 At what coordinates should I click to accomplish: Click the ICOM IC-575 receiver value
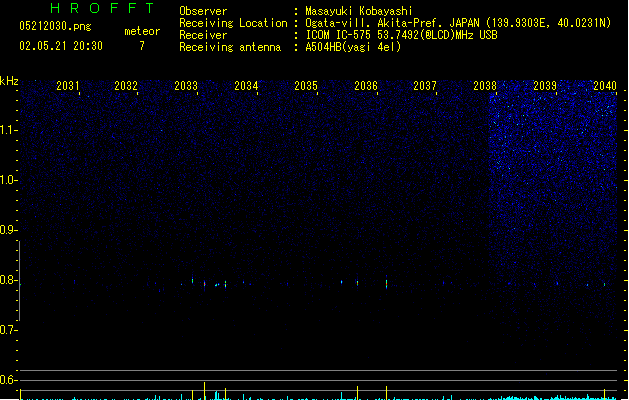coord(401,35)
